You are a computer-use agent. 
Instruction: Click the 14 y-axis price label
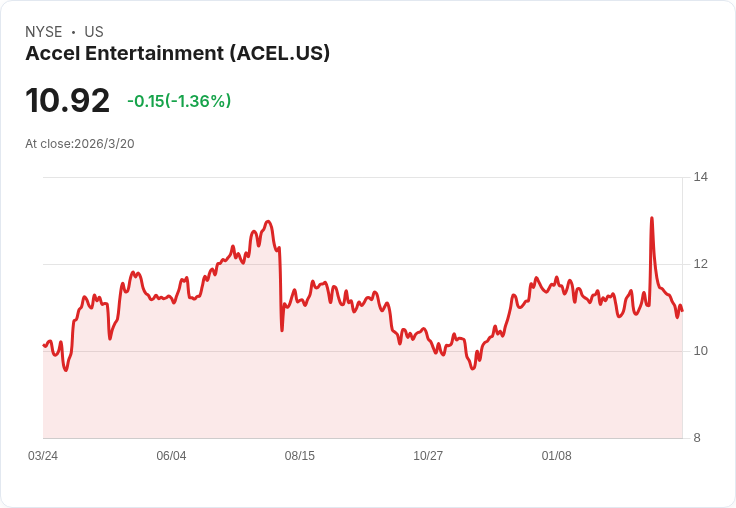701,177
